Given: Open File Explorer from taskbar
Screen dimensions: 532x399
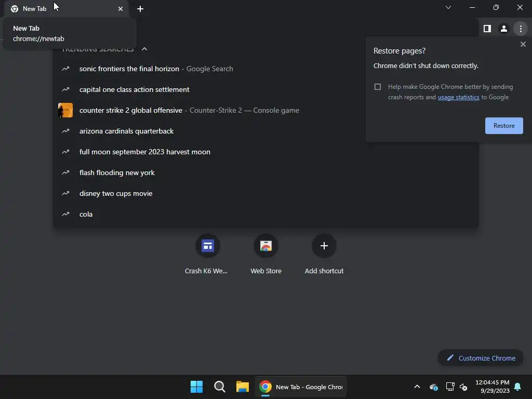Looking at the screenshot, I should [243, 387].
